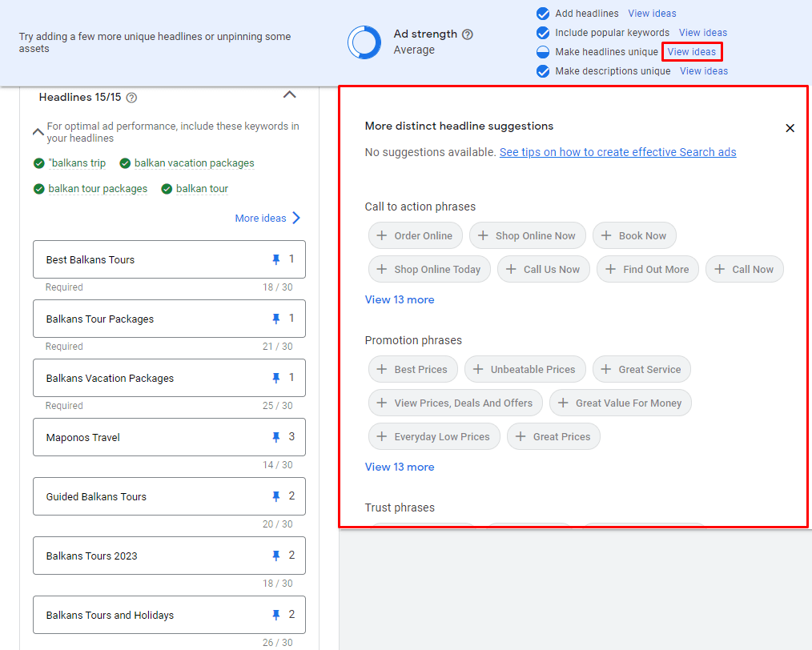812x650 pixels.
Task: Add the Find Out More phrase chip
Action: point(648,269)
